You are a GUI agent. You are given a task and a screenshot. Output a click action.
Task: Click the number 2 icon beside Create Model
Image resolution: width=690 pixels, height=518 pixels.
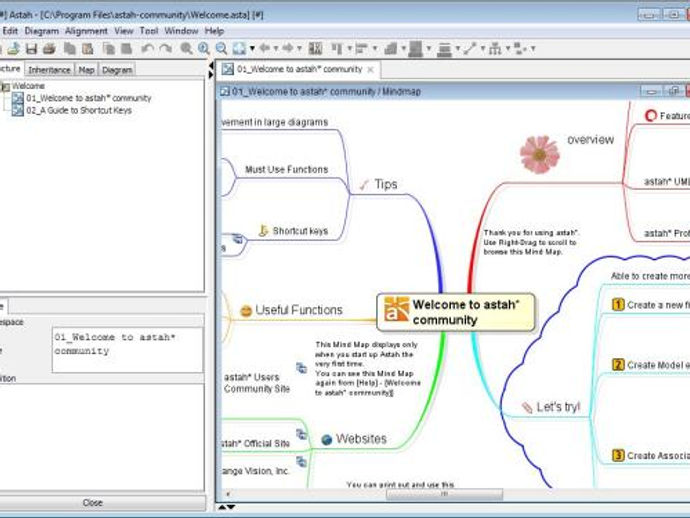(618, 364)
